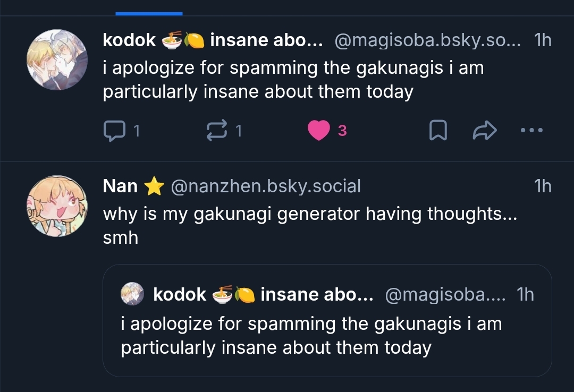
Task: Reply to kodok's top post
Action: 113,130
